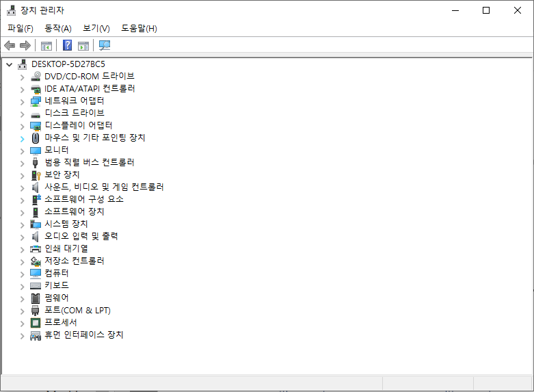Click the show/hide action pane toolbar icon
Image resolution: width=534 pixels, height=392 pixels.
pos(83,45)
